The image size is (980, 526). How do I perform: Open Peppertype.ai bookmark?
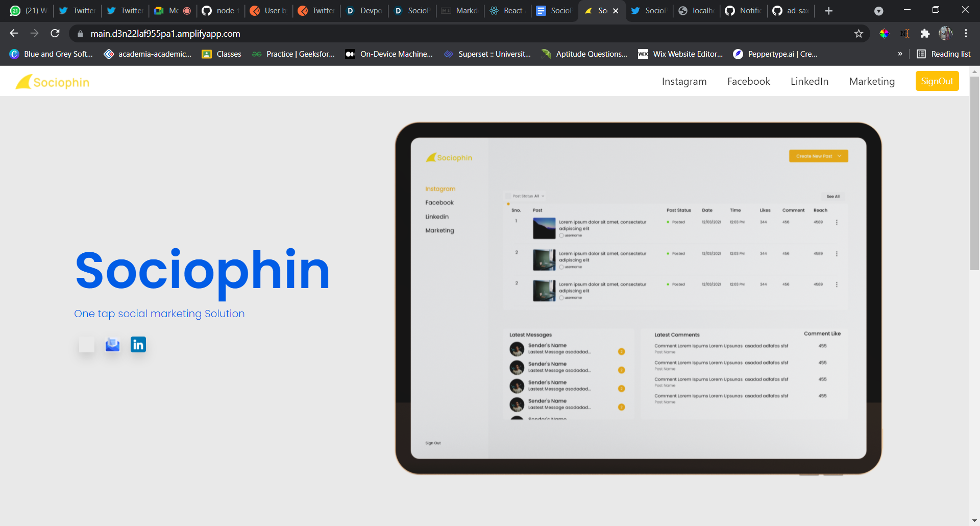click(x=775, y=54)
